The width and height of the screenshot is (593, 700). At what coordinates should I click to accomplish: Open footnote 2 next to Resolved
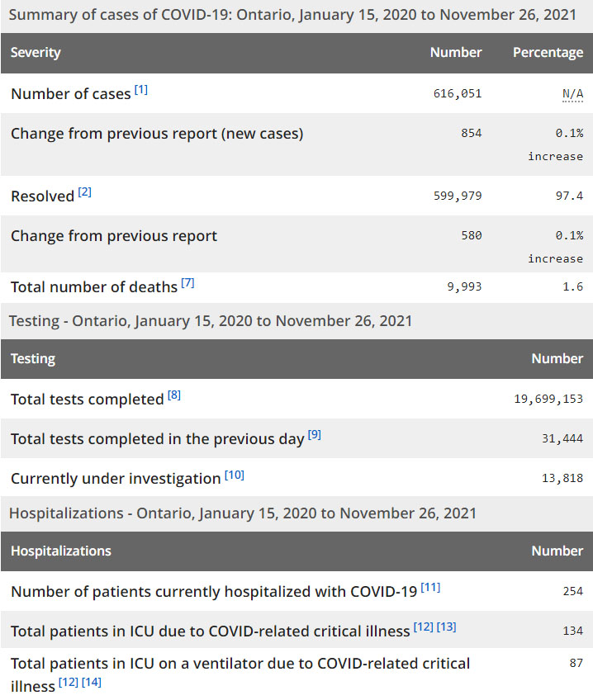(85, 192)
